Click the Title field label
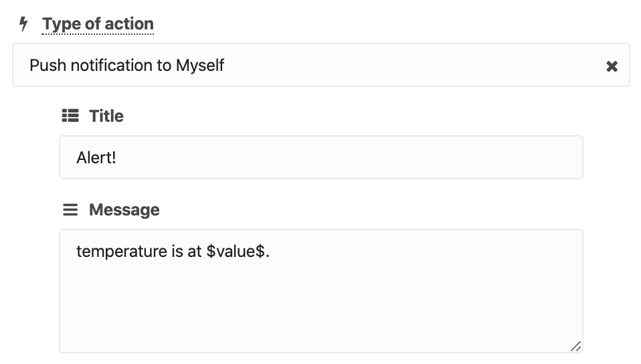Image resolution: width=641 pixels, height=364 pixels. (106, 116)
